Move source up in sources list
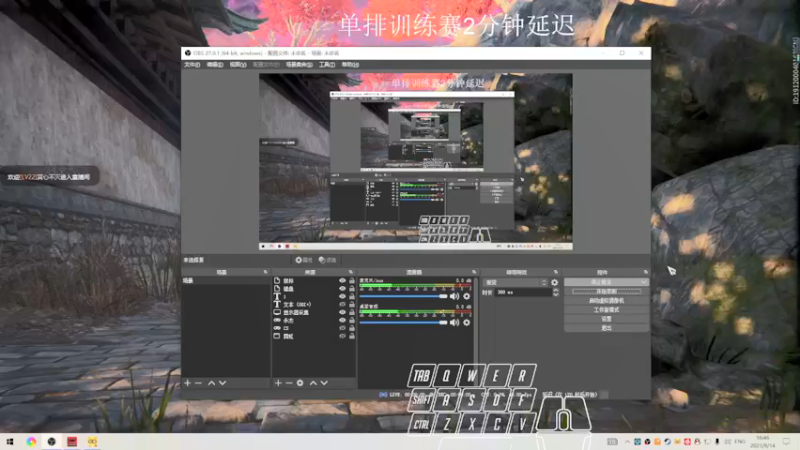 [x=313, y=383]
